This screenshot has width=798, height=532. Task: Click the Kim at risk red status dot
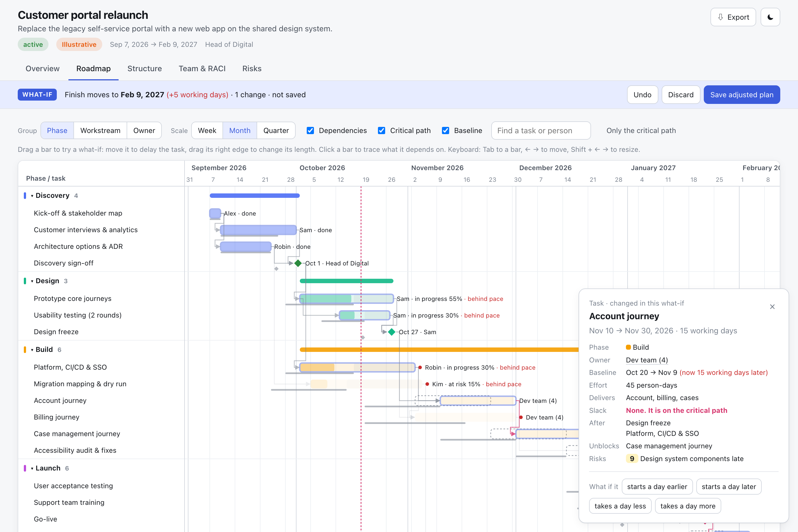[x=427, y=384]
